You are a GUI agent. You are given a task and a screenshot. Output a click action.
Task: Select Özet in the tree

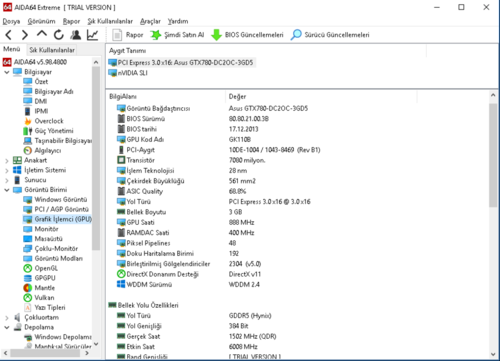tap(36, 82)
